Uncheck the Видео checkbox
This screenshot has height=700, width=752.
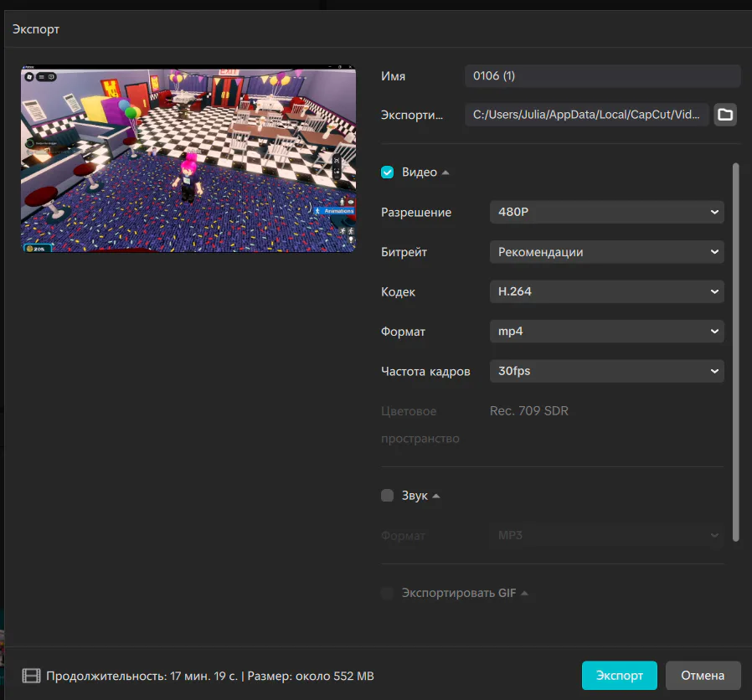tap(387, 172)
